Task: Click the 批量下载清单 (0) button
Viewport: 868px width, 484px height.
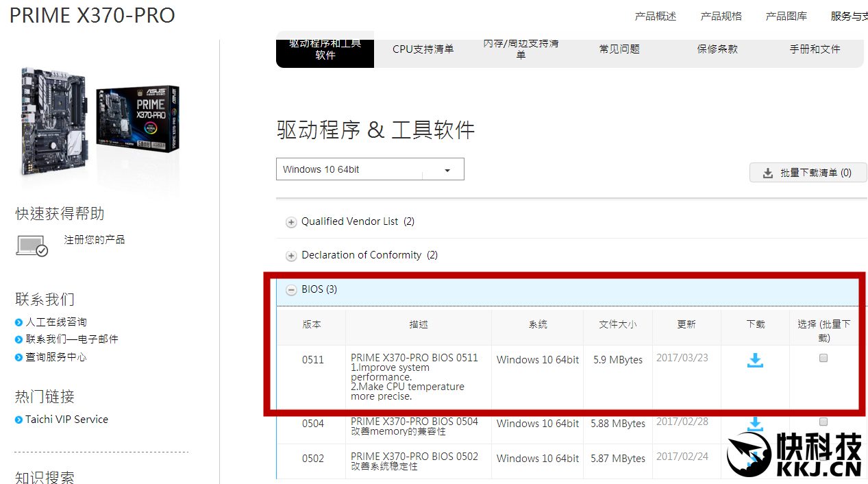Action: click(x=808, y=173)
